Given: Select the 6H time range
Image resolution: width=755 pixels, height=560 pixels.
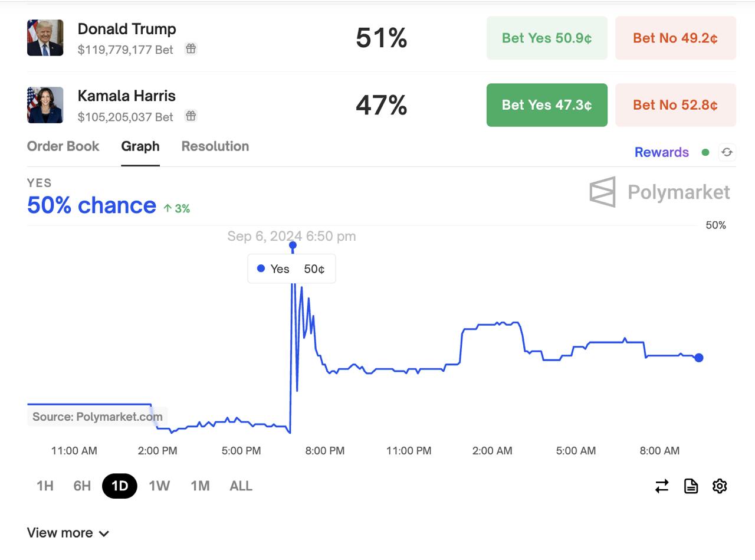Looking at the screenshot, I should (x=82, y=486).
